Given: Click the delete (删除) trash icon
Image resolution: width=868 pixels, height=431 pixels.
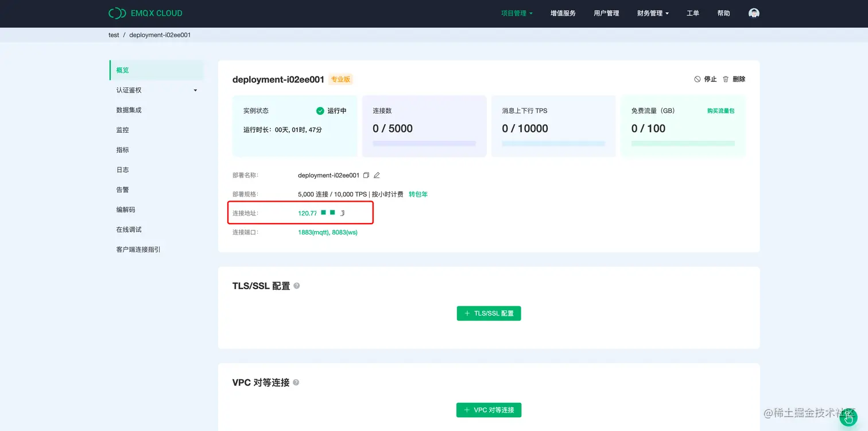Looking at the screenshot, I should 725,79.
